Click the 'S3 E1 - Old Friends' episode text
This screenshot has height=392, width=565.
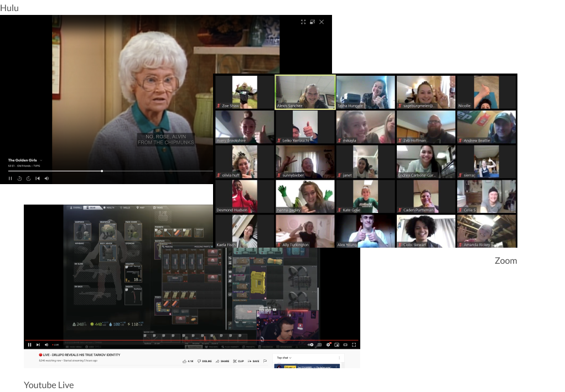click(19, 166)
